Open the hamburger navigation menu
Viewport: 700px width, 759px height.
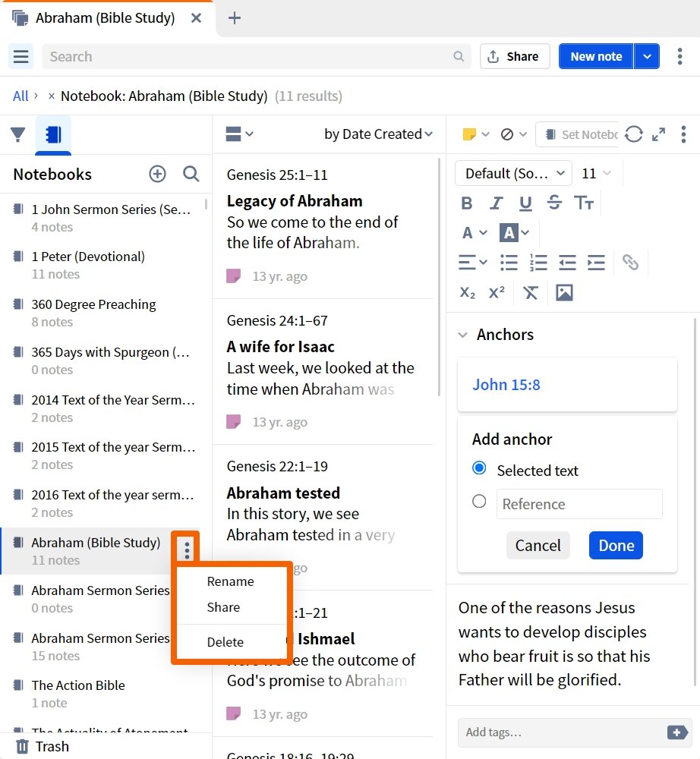click(20, 57)
